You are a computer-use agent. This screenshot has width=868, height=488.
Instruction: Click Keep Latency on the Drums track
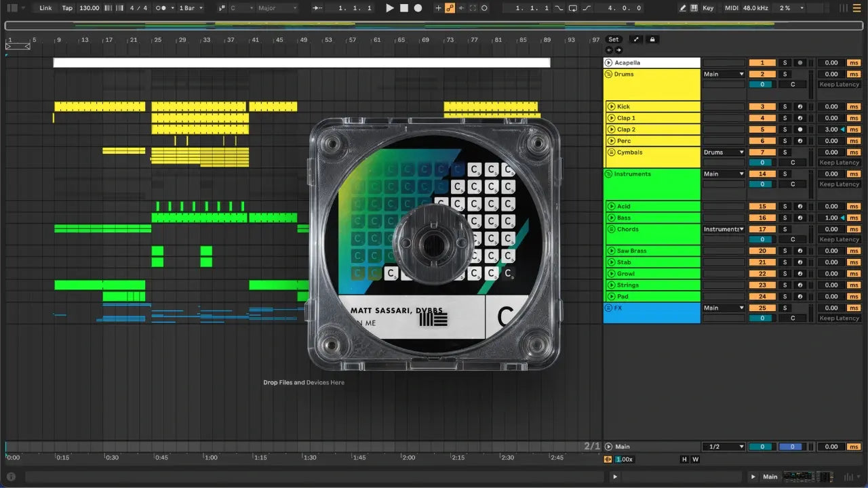839,85
